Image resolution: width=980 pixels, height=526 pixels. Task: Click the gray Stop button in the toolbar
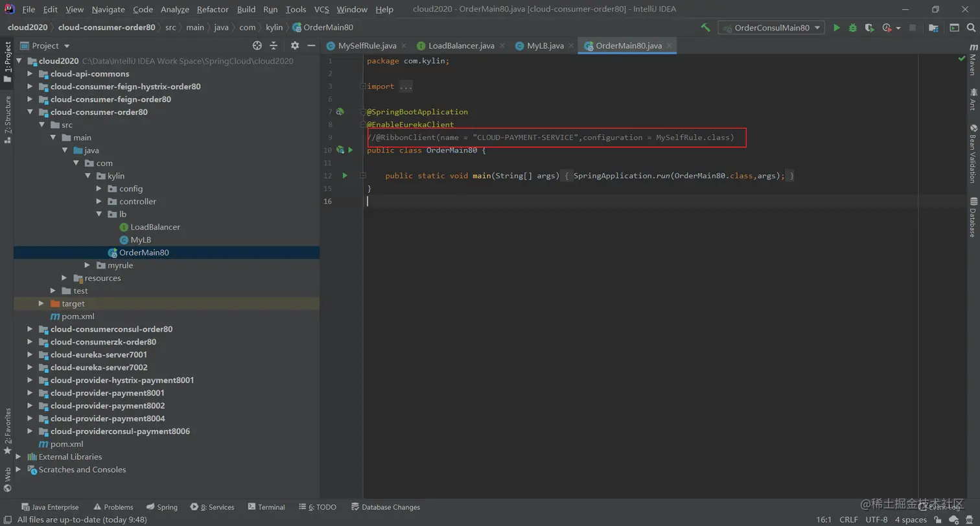[913, 28]
